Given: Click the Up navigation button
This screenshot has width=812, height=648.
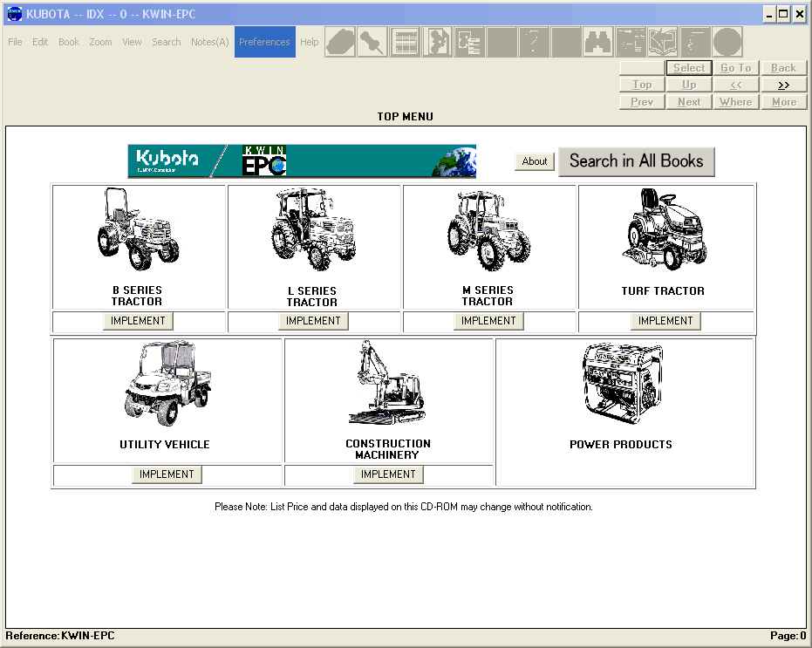Looking at the screenshot, I should (689, 85).
